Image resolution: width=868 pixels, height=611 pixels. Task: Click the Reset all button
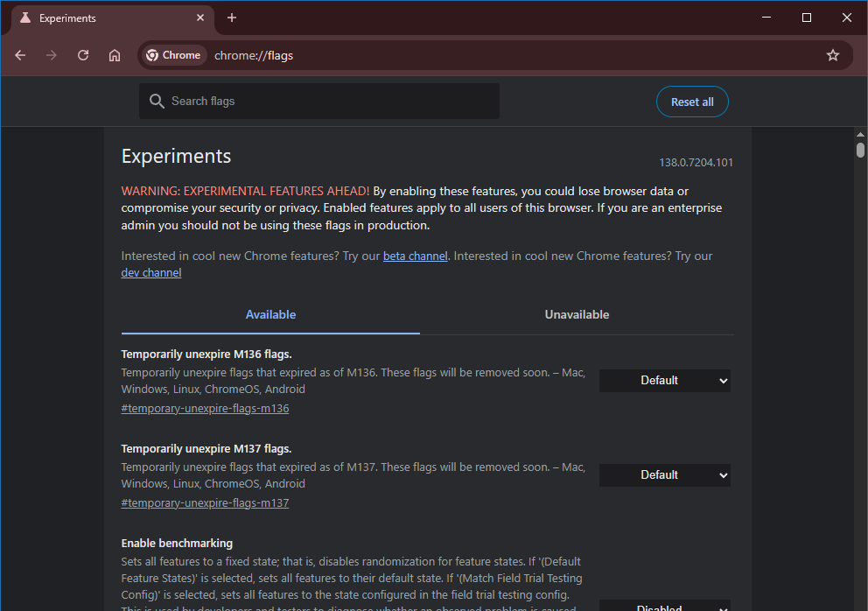pyautogui.click(x=692, y=102)
